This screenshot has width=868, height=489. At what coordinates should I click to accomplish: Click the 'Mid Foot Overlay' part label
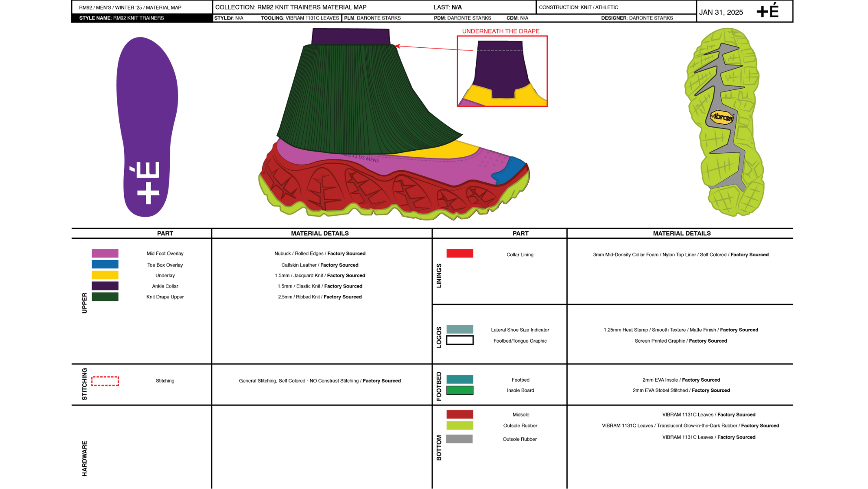tap(165, 254)
